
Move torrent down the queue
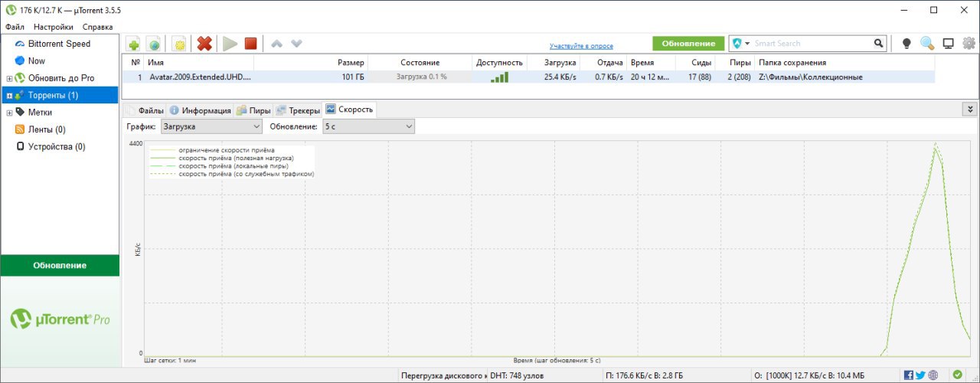tap(296, 44)
